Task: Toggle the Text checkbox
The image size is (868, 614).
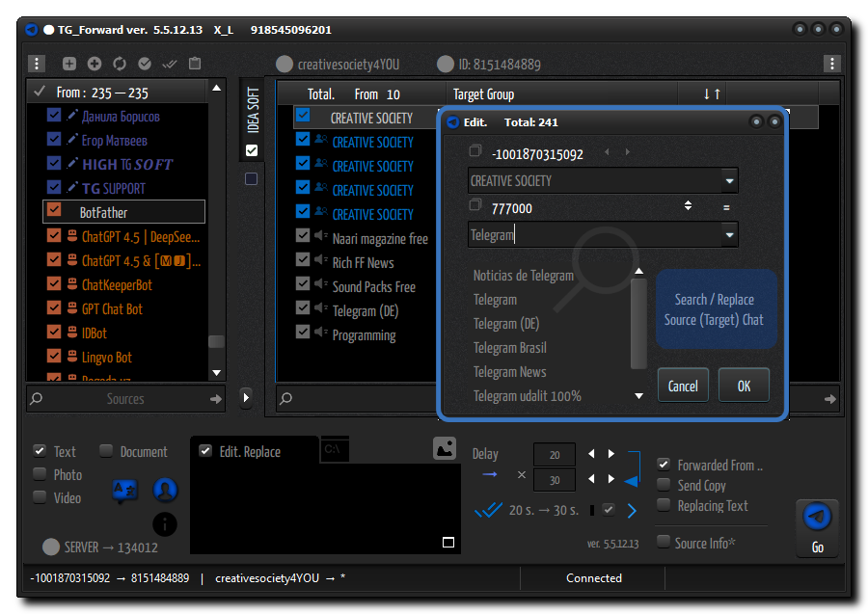Action: pyautogui.click(x=40, y=451)
